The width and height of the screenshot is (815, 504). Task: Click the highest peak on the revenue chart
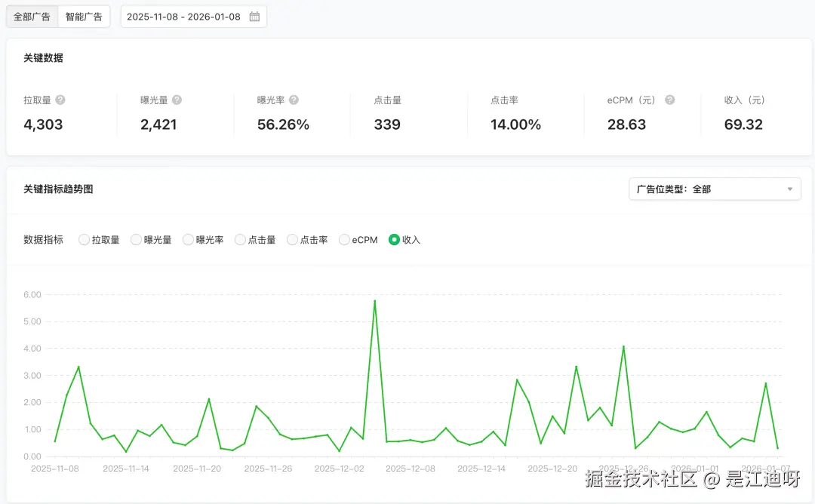tap(375, 301)
